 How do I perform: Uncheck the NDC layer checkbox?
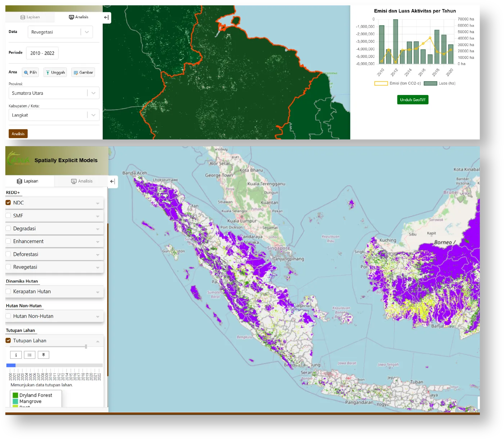click(8, 203)
